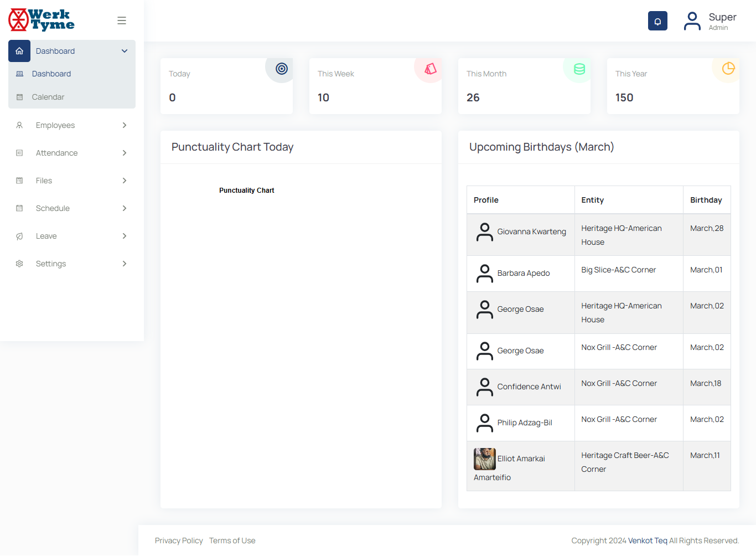Select the Schedule menu item

point(53,208)
